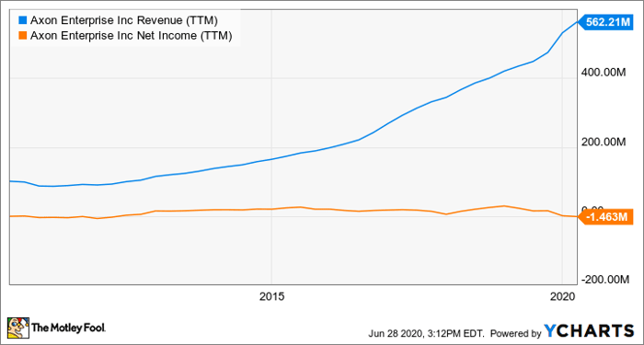The width and height of the screenshot is (644, 345).
Task: Click the -200.00M y-axis label
Action: (x=604, y=280)
